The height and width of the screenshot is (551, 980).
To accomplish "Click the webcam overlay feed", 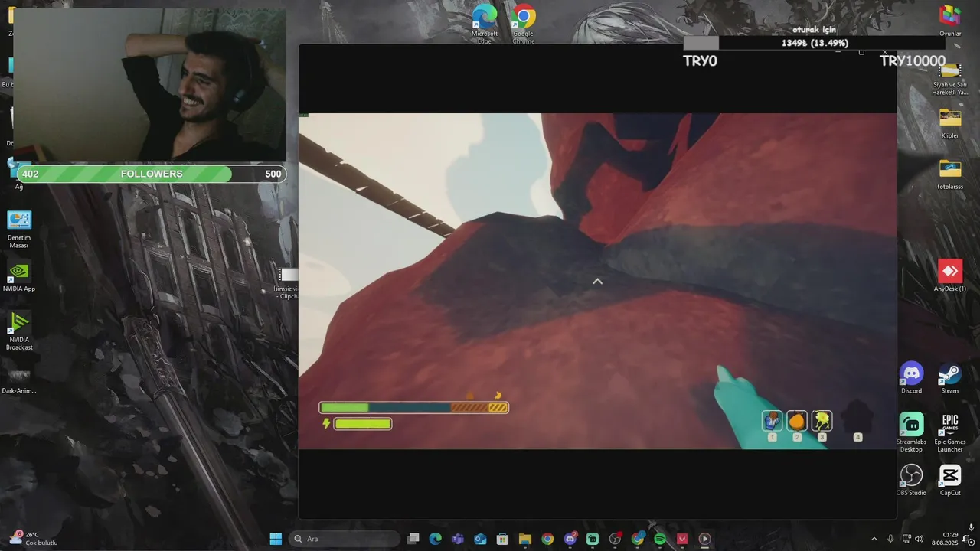I will click(150, 85).
